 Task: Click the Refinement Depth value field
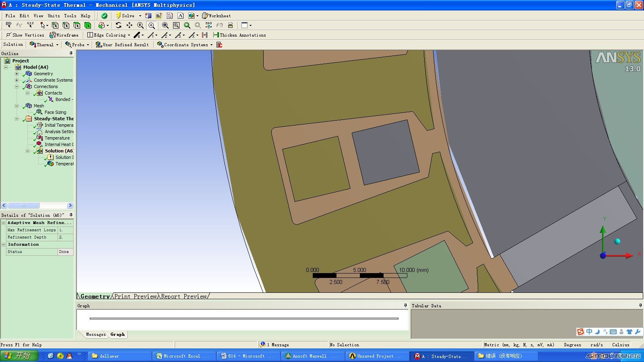[x=66, y=237]
